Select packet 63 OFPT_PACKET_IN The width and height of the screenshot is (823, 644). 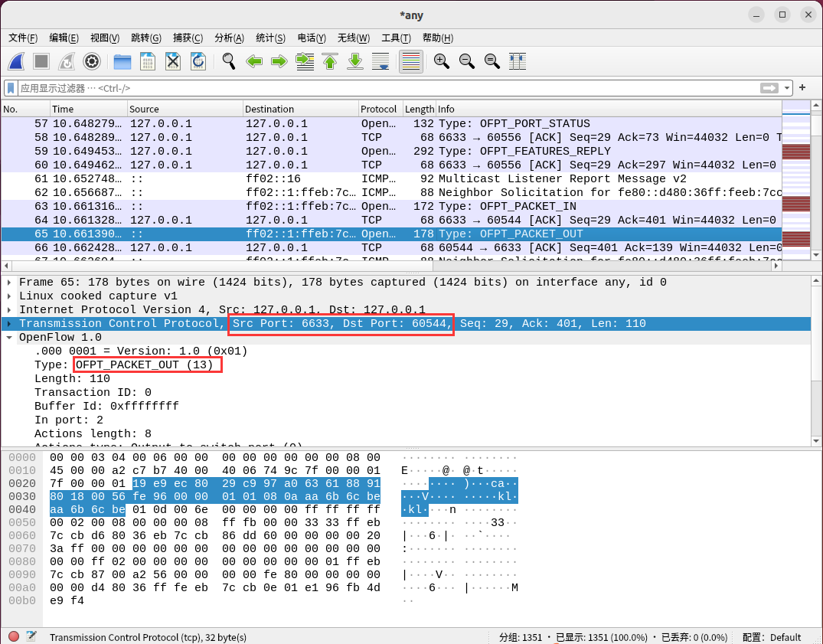(391, 206)
